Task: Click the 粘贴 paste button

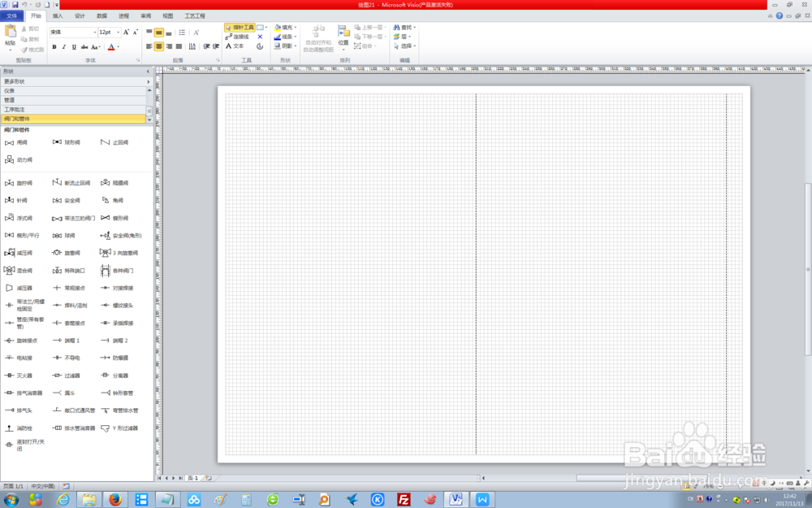Action: [x=11, y=37]
